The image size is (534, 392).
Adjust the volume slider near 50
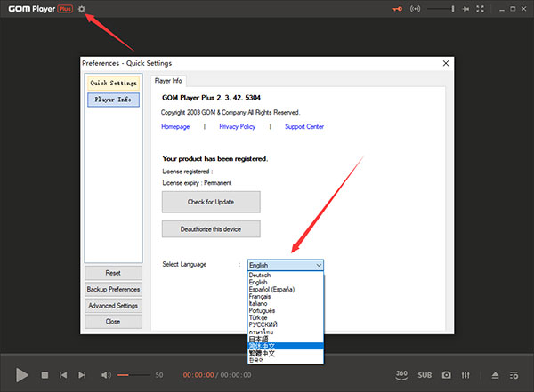[x=133, y=375]
